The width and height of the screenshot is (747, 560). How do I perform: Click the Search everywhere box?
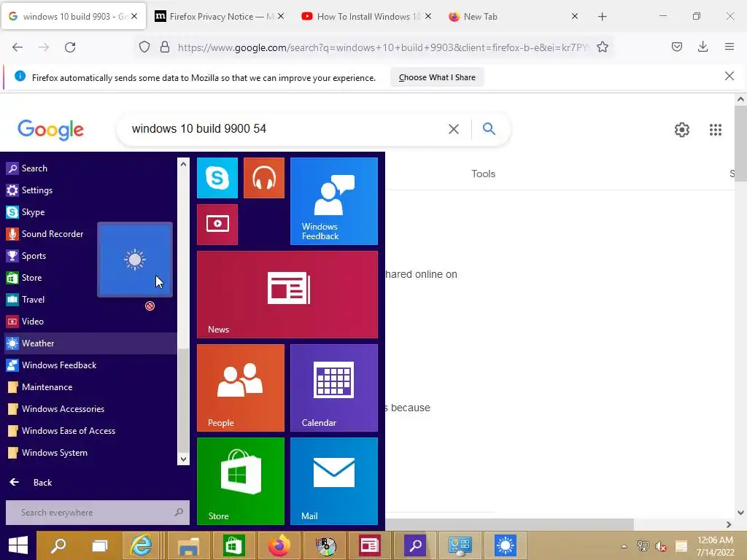click(97, 513)
